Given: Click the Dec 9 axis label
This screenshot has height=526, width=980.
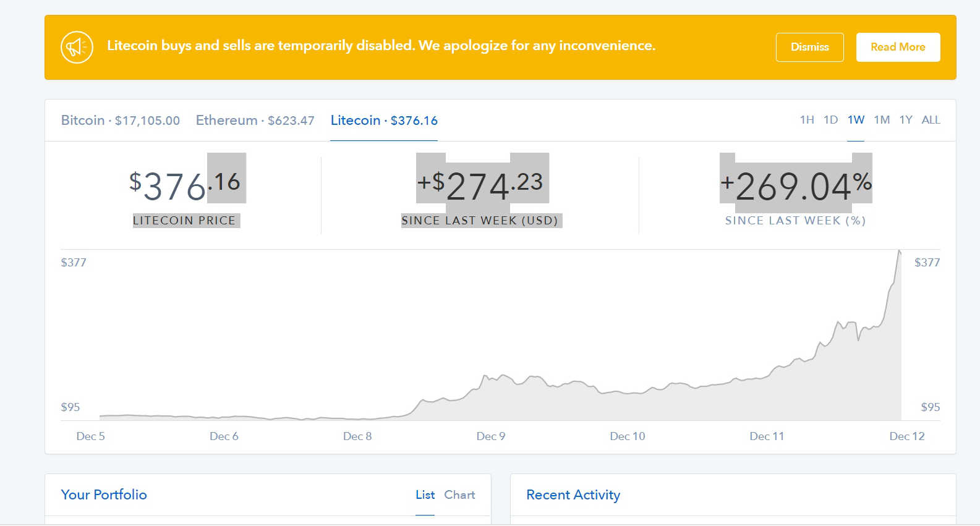Looking at the screenshot, I should [491, 436].
